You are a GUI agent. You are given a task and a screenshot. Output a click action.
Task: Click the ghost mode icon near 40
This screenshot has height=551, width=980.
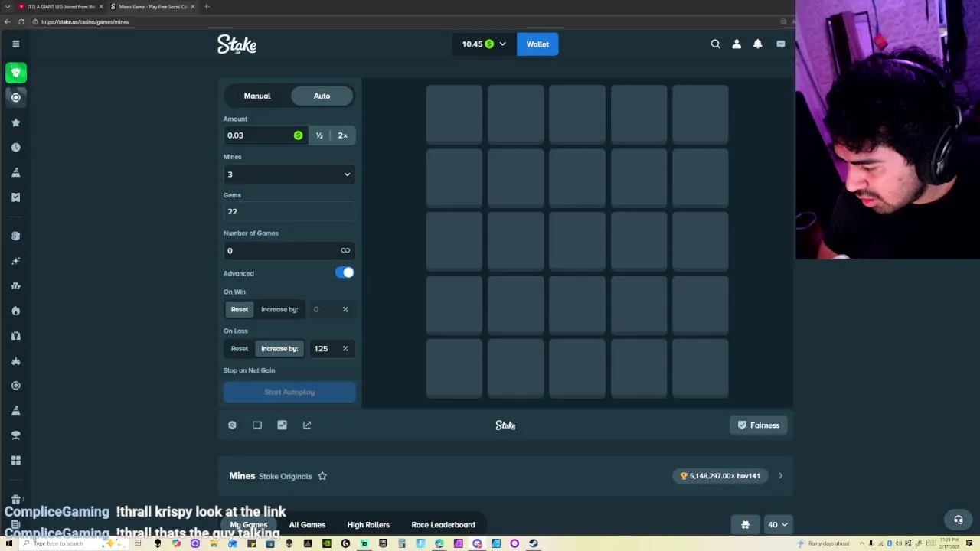point(745,524)
